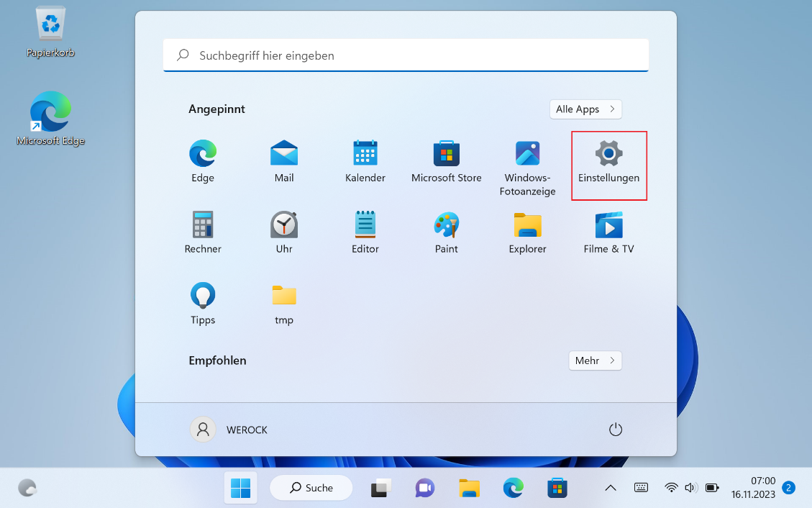Image resolution: width=812 pixels, height=508 pixels.
Task: Open the Tipps app
Action: pyautogui.click(x=203, y=304)
